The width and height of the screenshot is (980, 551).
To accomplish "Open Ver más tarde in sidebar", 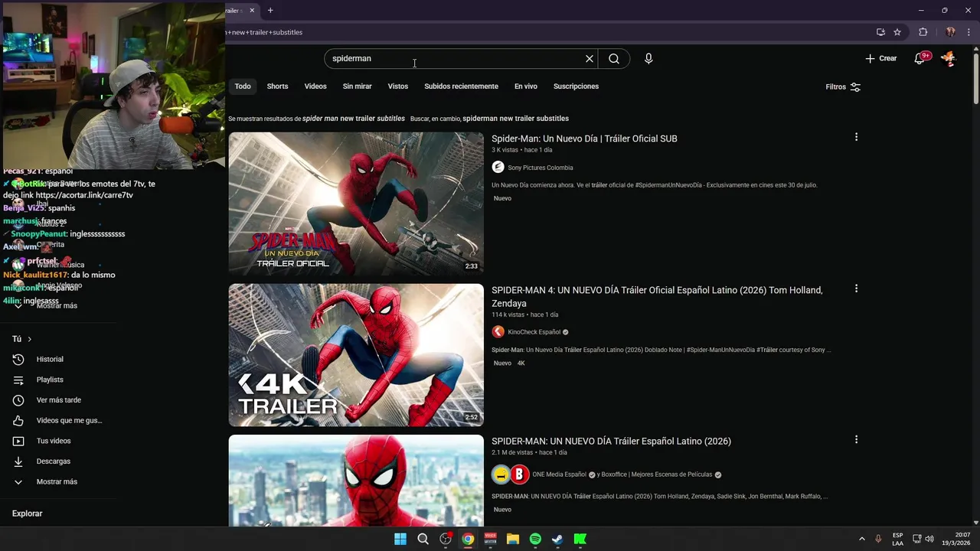I will pos(57,400).
